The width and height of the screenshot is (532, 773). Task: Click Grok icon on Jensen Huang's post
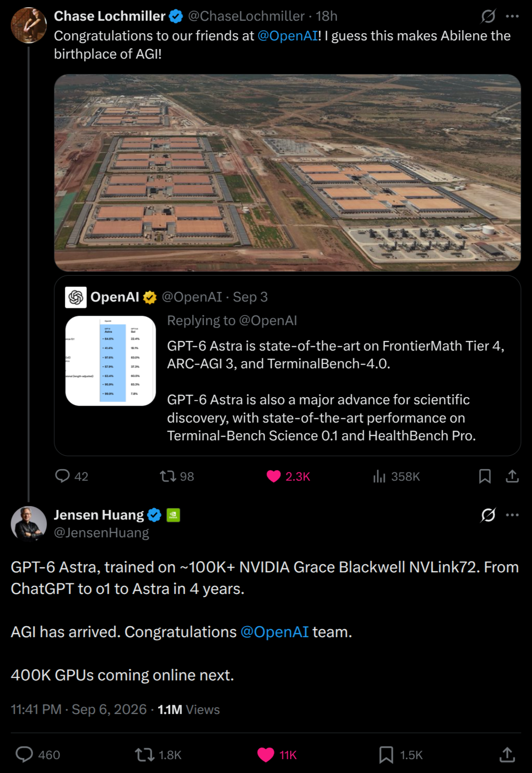[488, 515]
